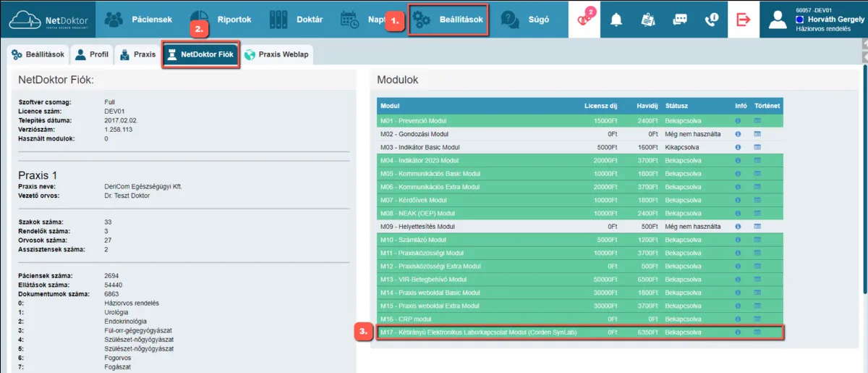Open history for M07 Kérdőívek Modul
Screen dimensions: 868x373
pos(758,200)
